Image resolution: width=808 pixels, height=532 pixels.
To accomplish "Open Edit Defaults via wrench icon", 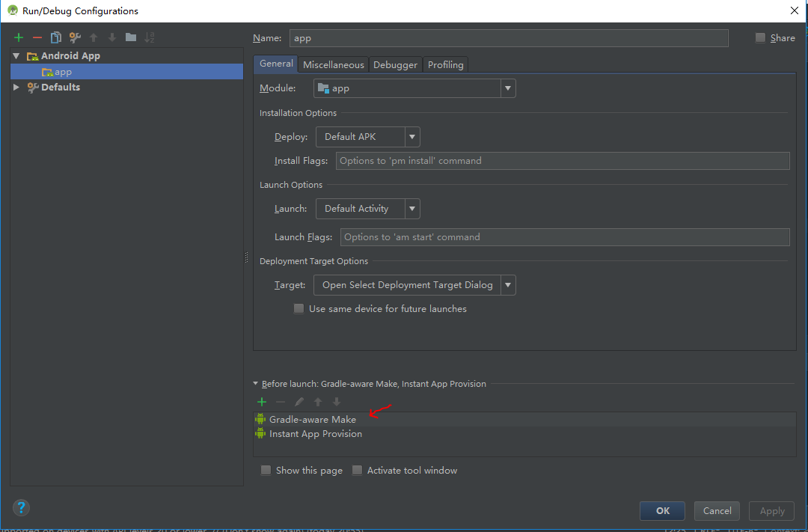I will [73, 37].
